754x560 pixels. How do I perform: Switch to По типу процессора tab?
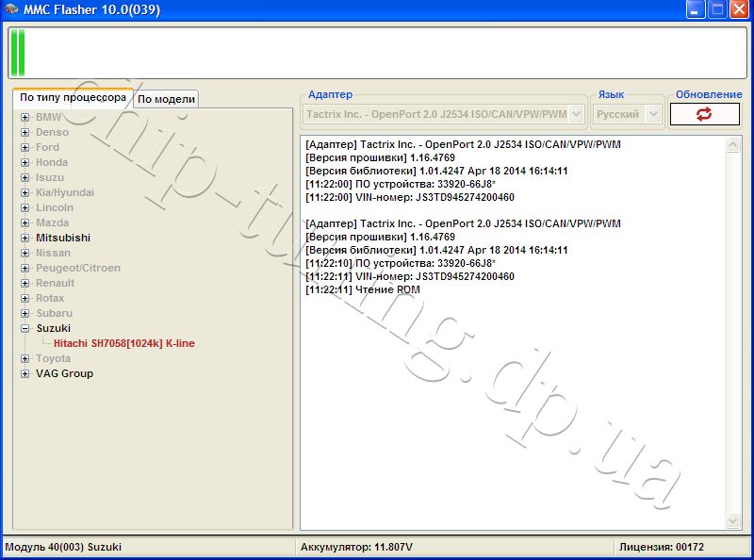74,98
